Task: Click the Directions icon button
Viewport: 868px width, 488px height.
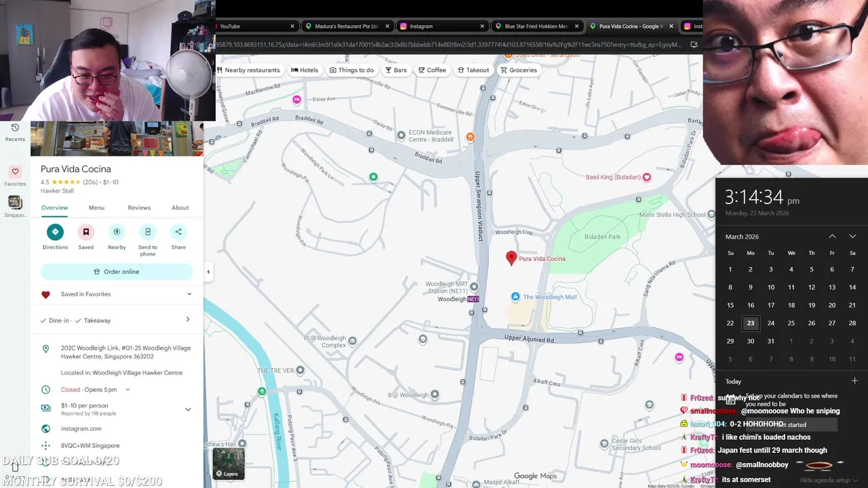Action: click(x=55, y=232)
